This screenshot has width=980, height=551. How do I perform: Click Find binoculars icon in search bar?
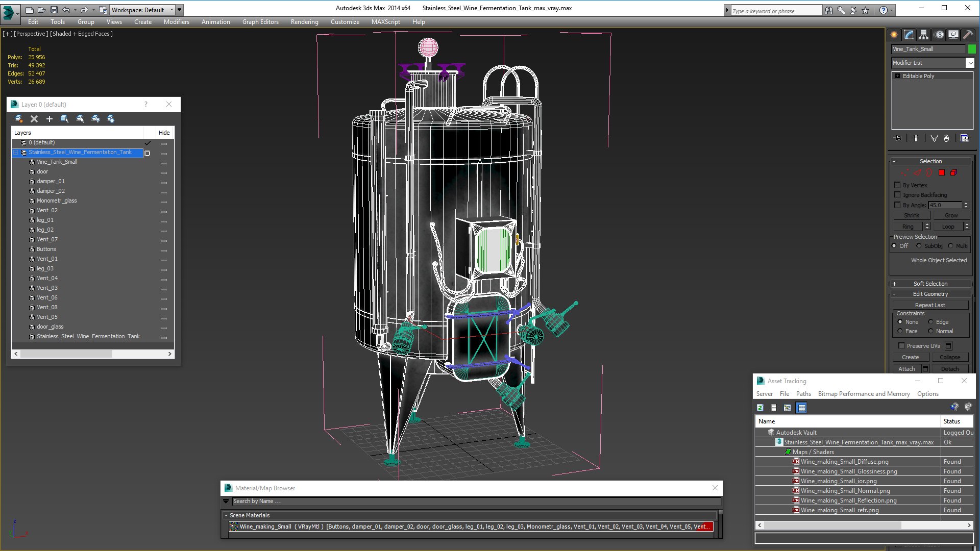click(x=829, y=10)
